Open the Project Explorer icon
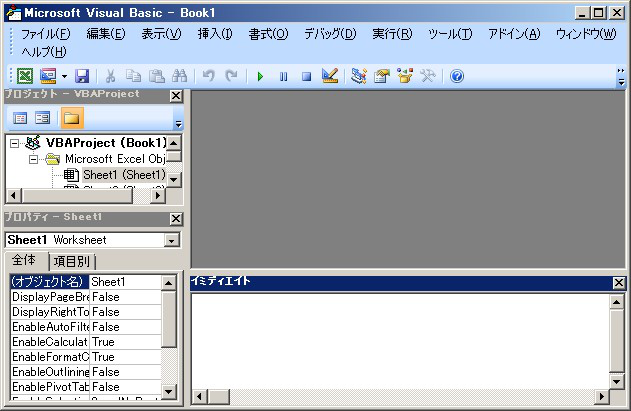This screenshot has height=411, width=631. [359, 76]
